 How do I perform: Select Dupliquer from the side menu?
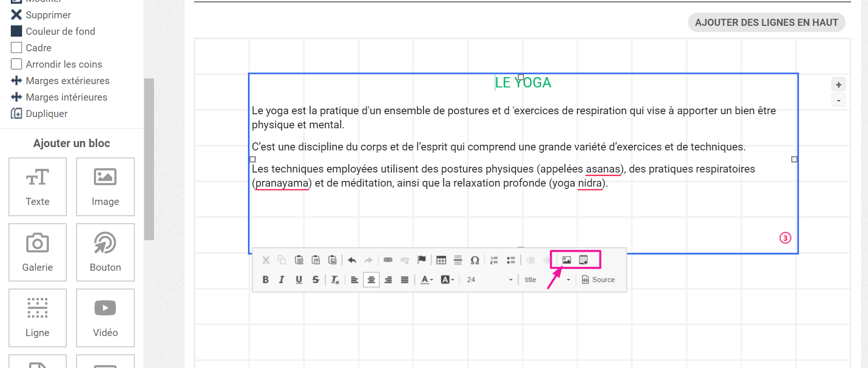(x=46, y=114)
